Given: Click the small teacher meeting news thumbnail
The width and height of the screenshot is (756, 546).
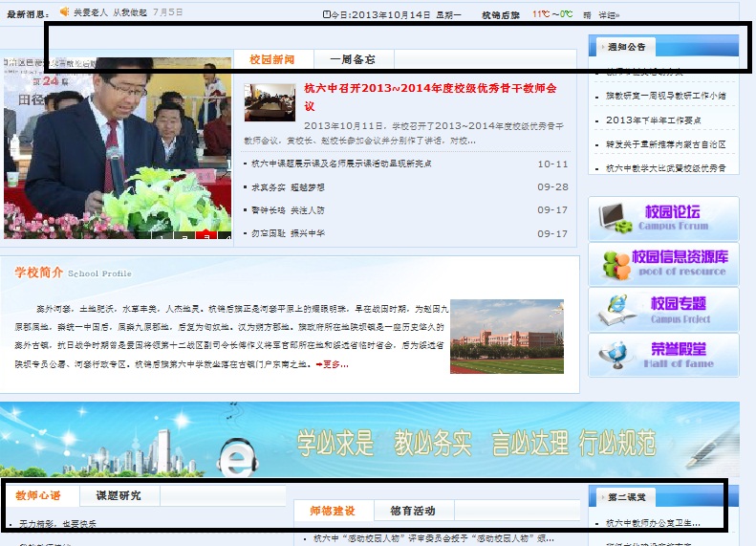Looking at the screenshot, I should point(270,103).
